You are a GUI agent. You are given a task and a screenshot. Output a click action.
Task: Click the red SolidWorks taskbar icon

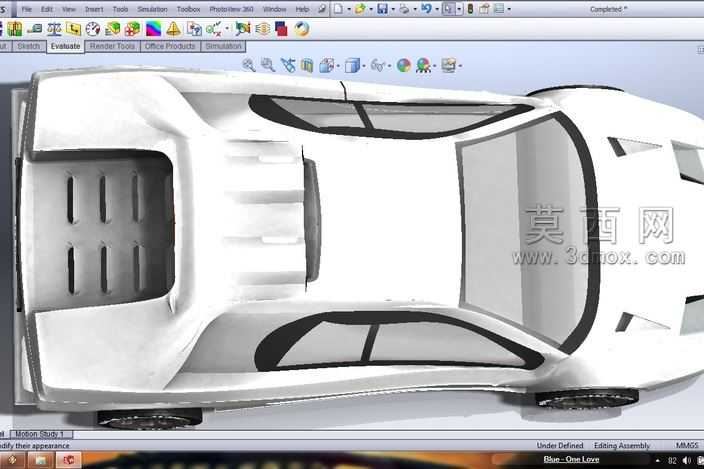pyautogui.click(x=69, y=460)
